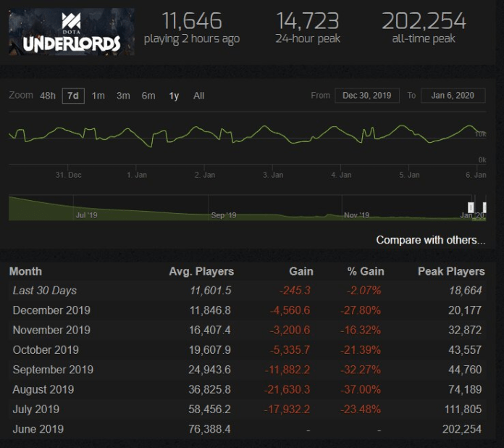This screenshot has height=448, width=504.
Task: Click November 2019 average players 16,407.4
Action: (x=210, y=331)
